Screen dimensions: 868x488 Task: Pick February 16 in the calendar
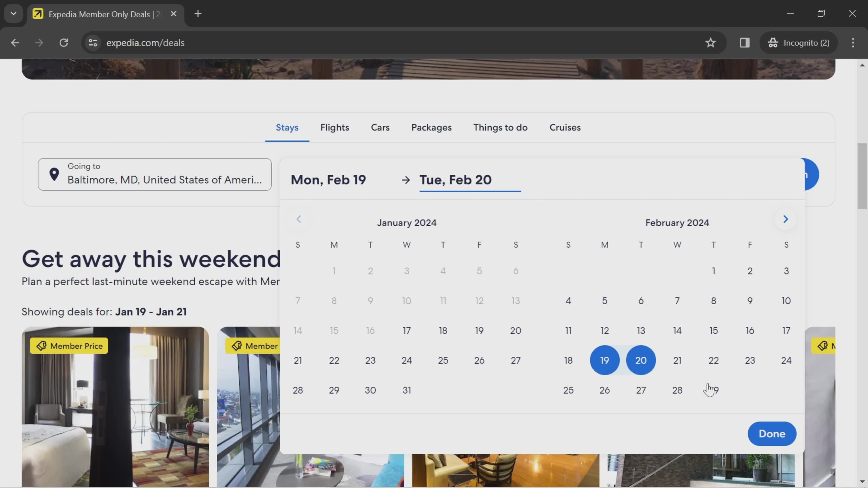[x=750, y=331]
